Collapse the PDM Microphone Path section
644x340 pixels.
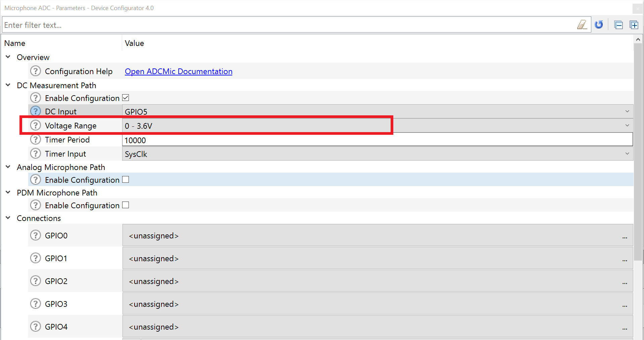coord(8,192)
